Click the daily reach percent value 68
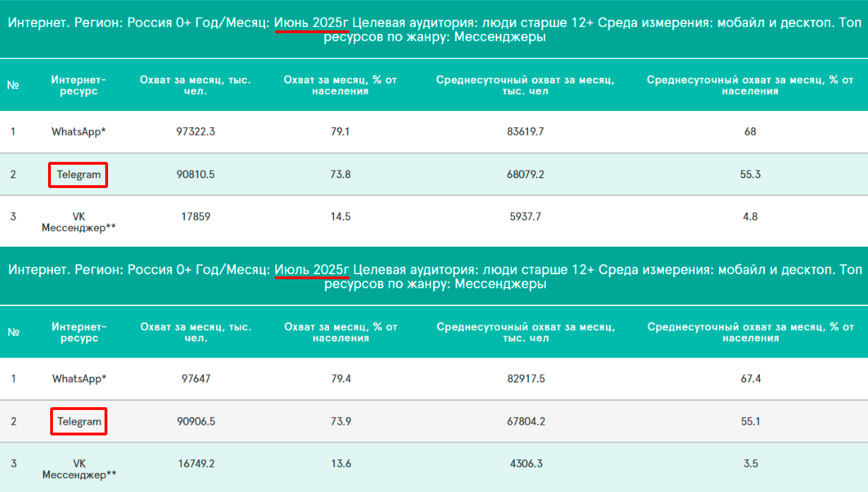 pyautogui.click(x=750, y=131)
